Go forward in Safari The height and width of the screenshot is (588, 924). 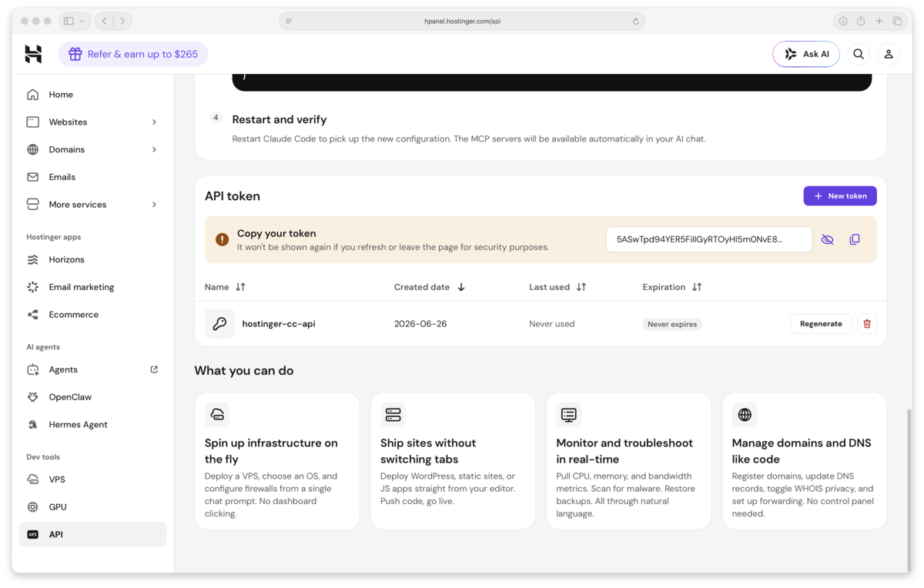[122, 21]
